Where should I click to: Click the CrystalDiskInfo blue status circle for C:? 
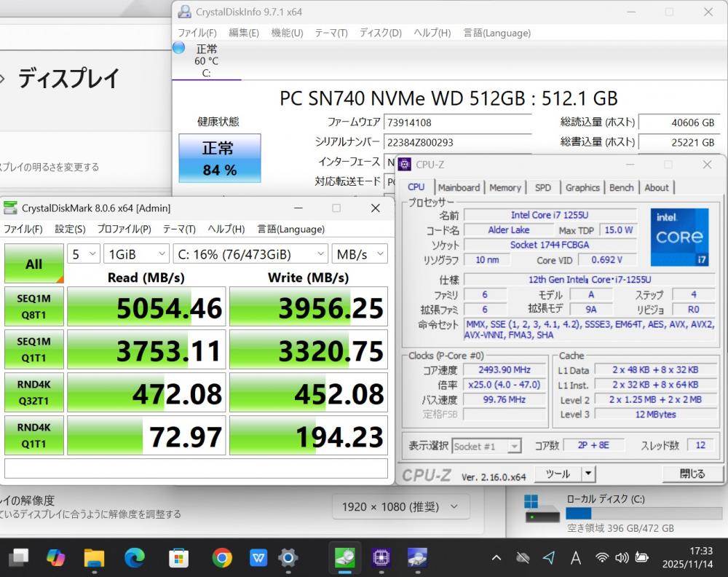tap(179, 47)
